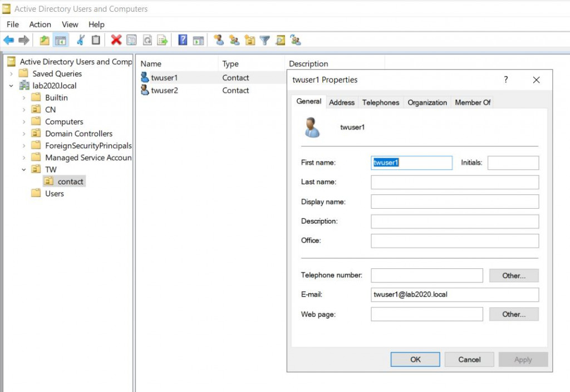Open Properties via toolbar icon
Viewport: 570px width, 392px height.
[131, 40]
